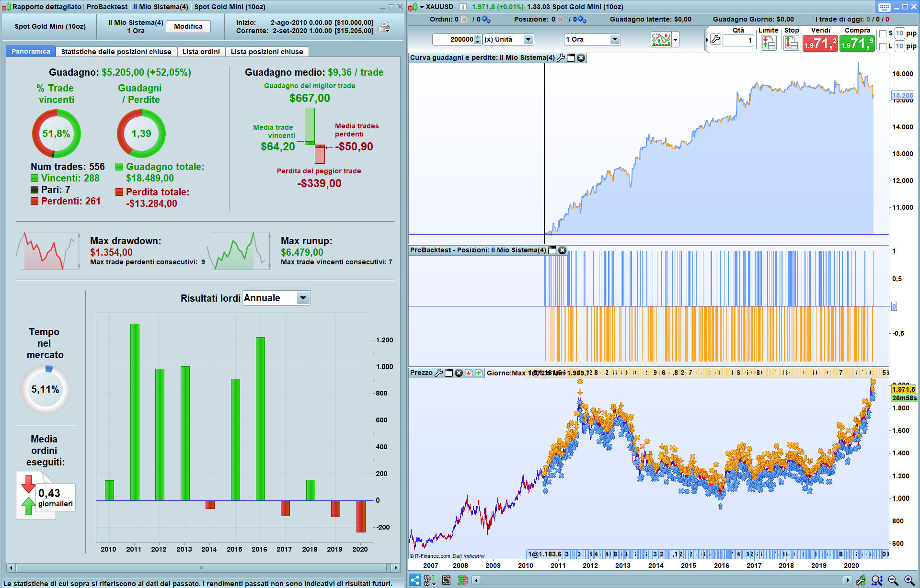Click the zoom in magnifier icon
Screen dimensions: 920x588
click(908, 580)
